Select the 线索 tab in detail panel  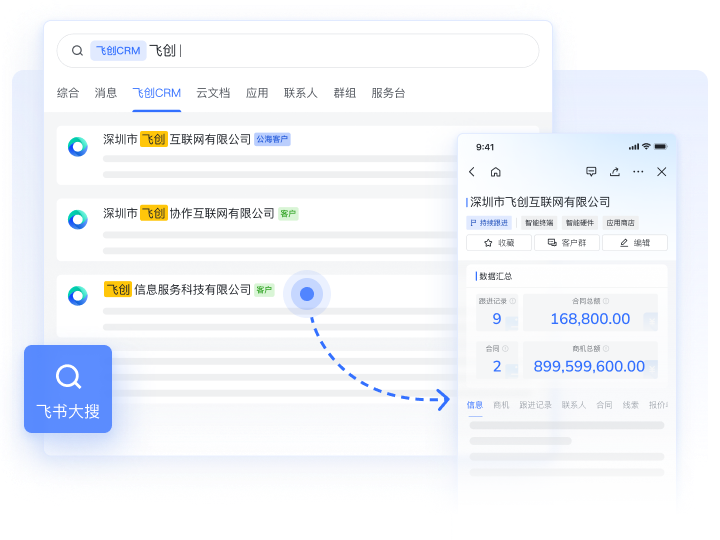tap(630, 405)
